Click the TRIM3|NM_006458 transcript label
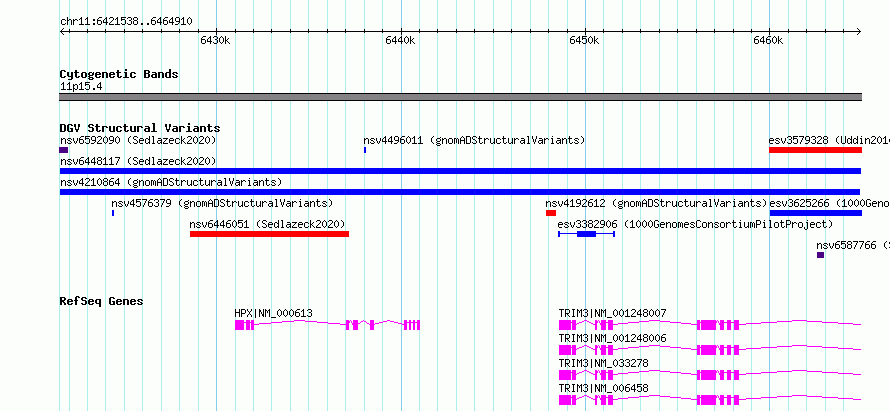890x411 pixels. (x=603, y=388)
